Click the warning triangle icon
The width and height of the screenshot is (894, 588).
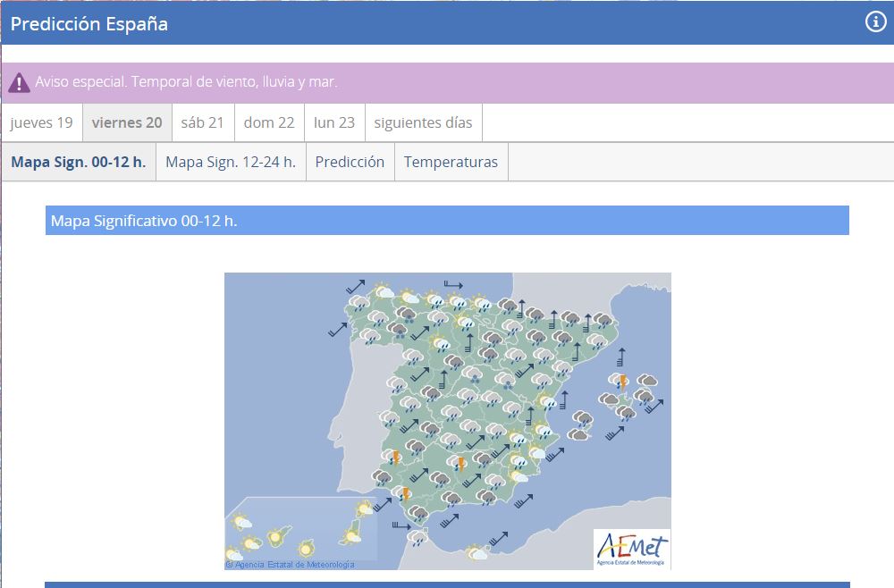point(19,83)
